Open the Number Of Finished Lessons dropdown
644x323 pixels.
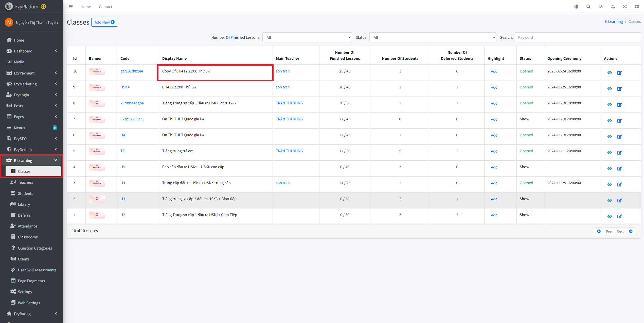307,37
